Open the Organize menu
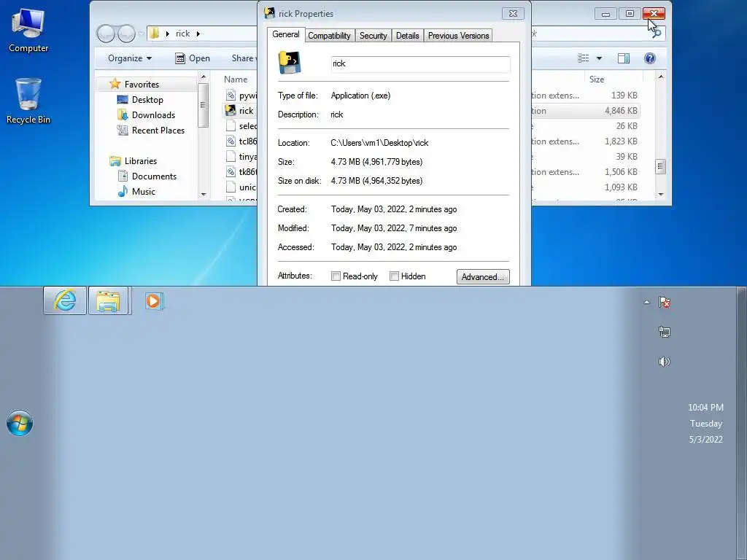Viewport: 747px width, 560px height. click(130, 58)
